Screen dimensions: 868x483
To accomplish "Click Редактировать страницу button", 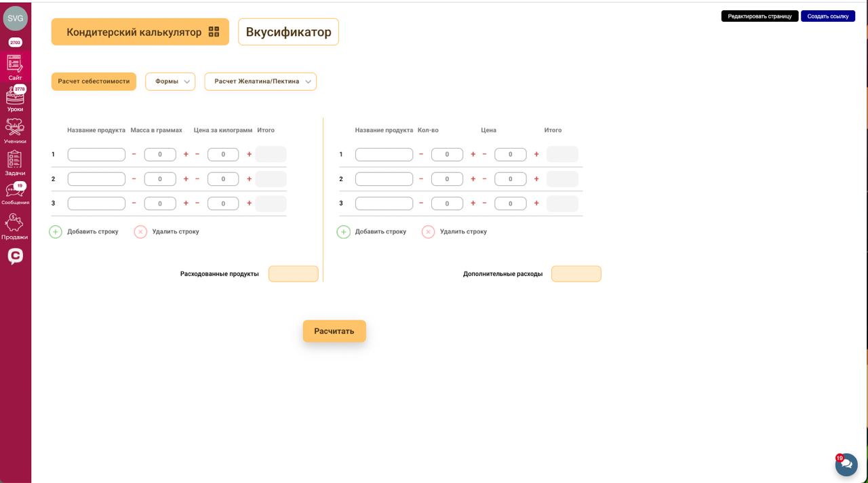I will click(x=759, y=16).
